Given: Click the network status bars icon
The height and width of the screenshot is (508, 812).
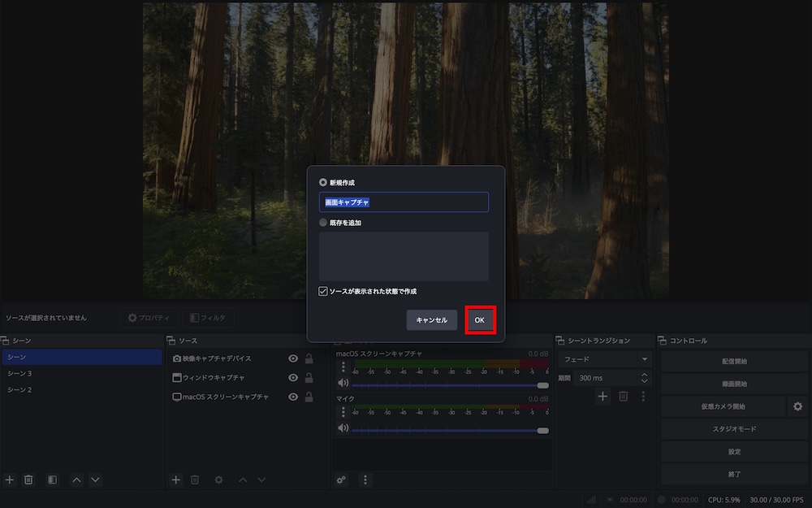Looking at the screenshot, I should click(x=591, y=500).
